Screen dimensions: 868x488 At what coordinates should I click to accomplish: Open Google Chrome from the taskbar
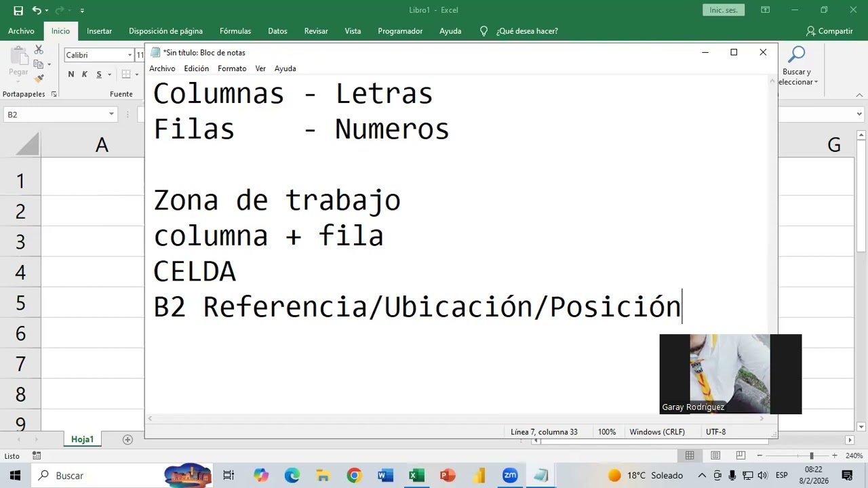pos(354,475)
